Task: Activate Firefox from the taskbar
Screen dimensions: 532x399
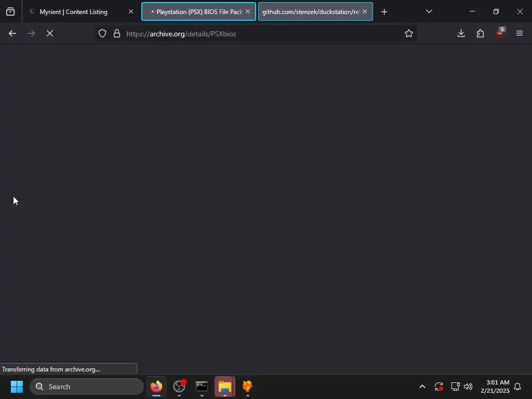Action: coord(156,387)
